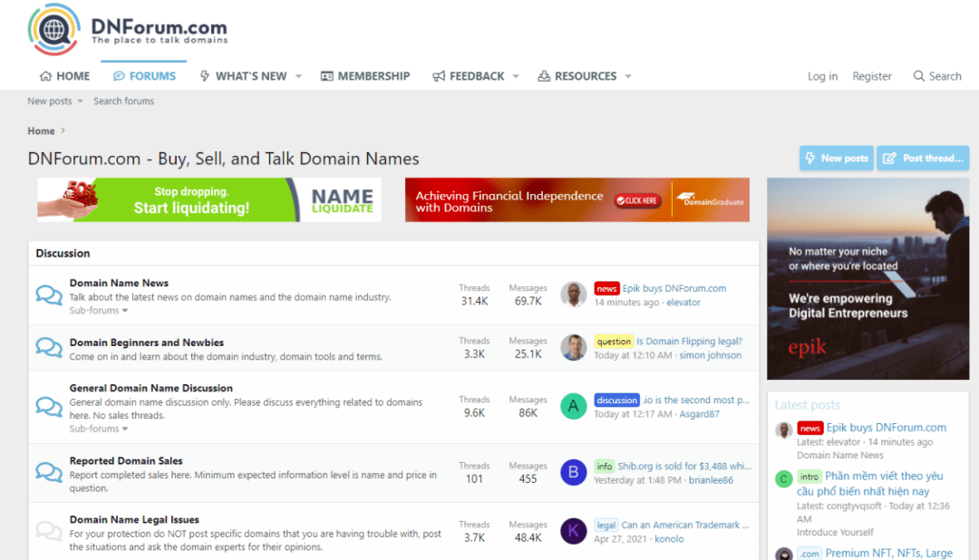This screenshot has height=560, width=979.
Task: Open the DomainGraduate banner ad
Action: [577, 199]
